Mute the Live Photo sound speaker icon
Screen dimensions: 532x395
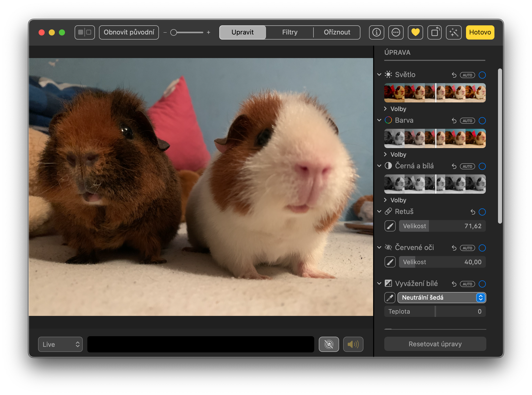[x=353, y=344]
